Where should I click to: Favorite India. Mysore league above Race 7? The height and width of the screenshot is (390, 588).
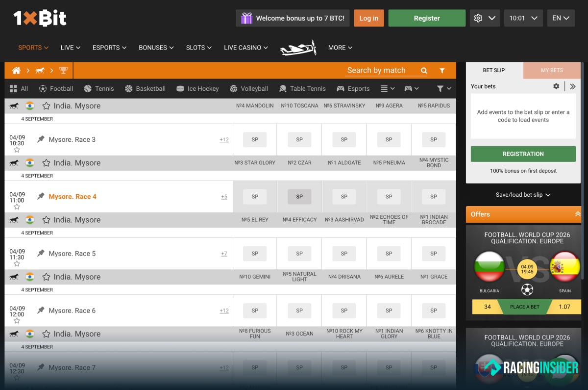tap(46, 334)
